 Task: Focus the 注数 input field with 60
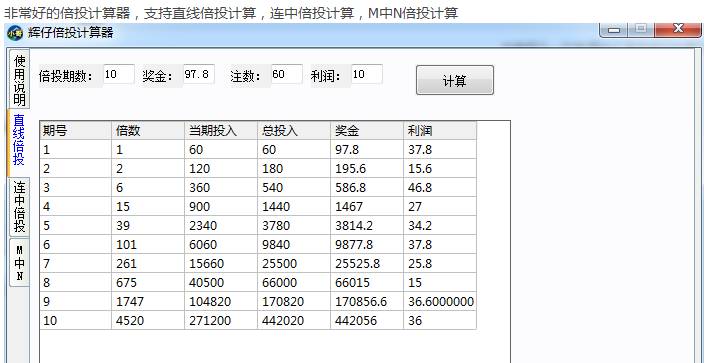[x=287, y=74]
